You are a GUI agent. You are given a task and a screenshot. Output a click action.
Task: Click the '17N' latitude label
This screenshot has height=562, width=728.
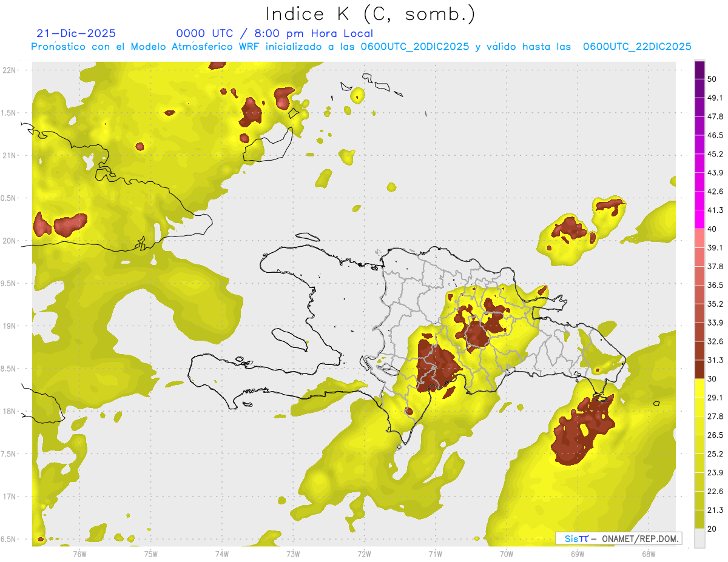9,497
